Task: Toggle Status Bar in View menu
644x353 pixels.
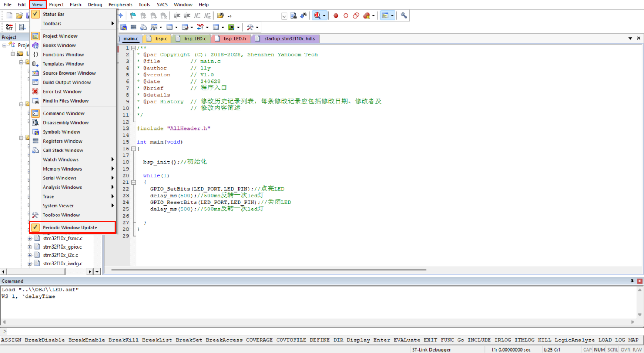Action: [x=73, y=14]
